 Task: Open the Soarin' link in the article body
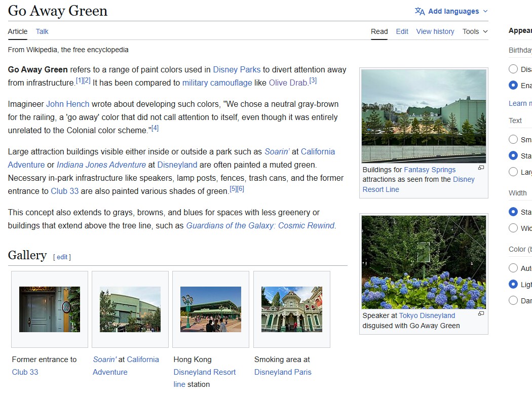[x=277, y=151]
